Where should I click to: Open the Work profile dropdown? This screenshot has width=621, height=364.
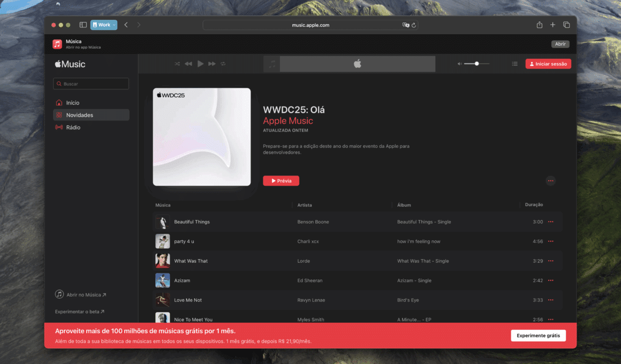coord(104,25)
